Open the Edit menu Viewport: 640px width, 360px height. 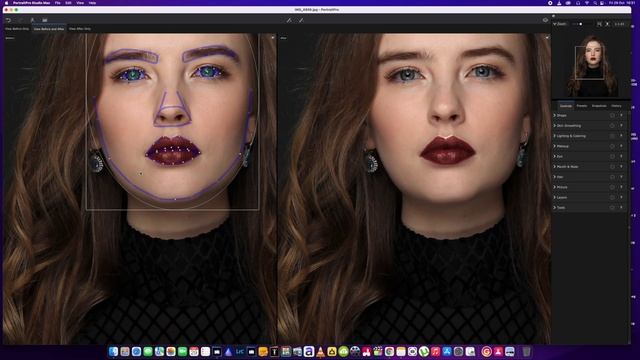tap(68, 3)
